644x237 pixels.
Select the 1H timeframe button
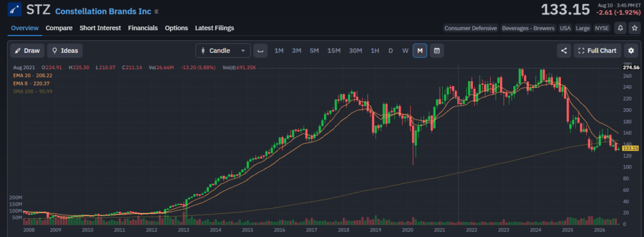tap(375, 50)
